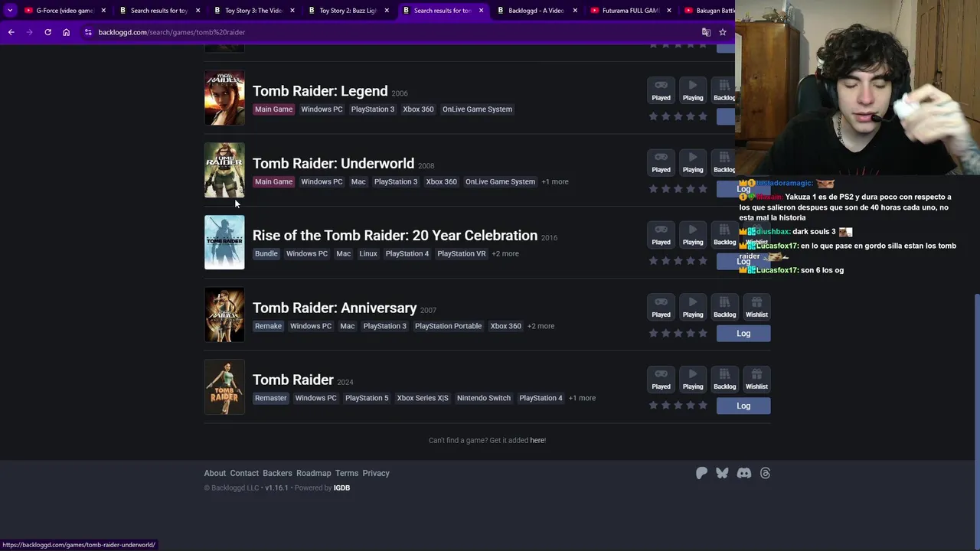980x551 pixels.
Task: Set Tomb Raider: Anniversary to Playing
Action: click(692, 306)
